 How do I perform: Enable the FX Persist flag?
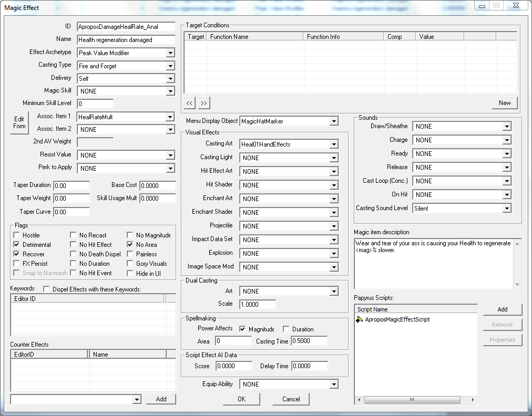click(16, 264)
